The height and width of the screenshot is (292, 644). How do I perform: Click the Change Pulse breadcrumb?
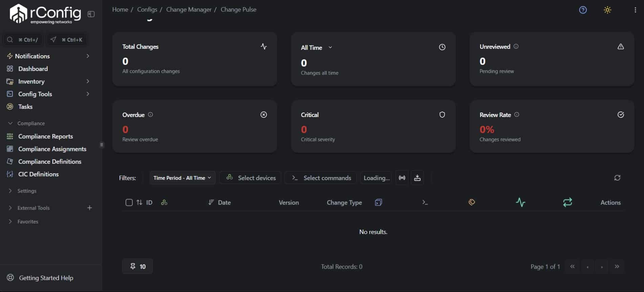(x=238, y=9)
